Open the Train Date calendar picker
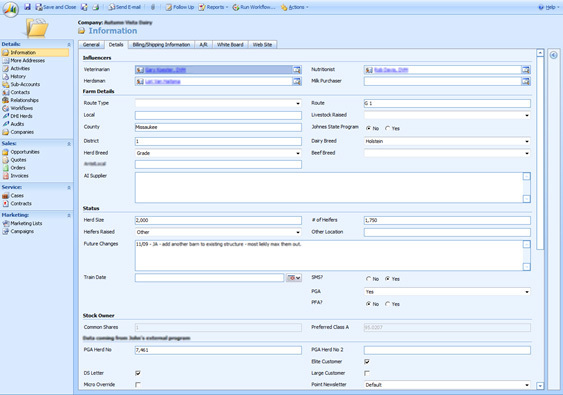This screenshot has width=563, height=395. click(294, 278)
